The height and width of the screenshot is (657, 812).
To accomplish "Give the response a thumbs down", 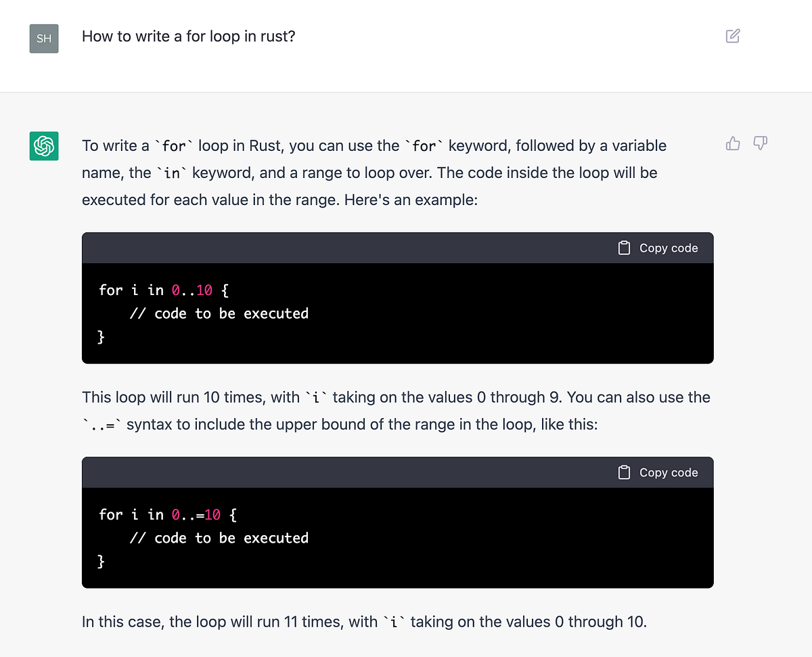I will coord(761,143).
